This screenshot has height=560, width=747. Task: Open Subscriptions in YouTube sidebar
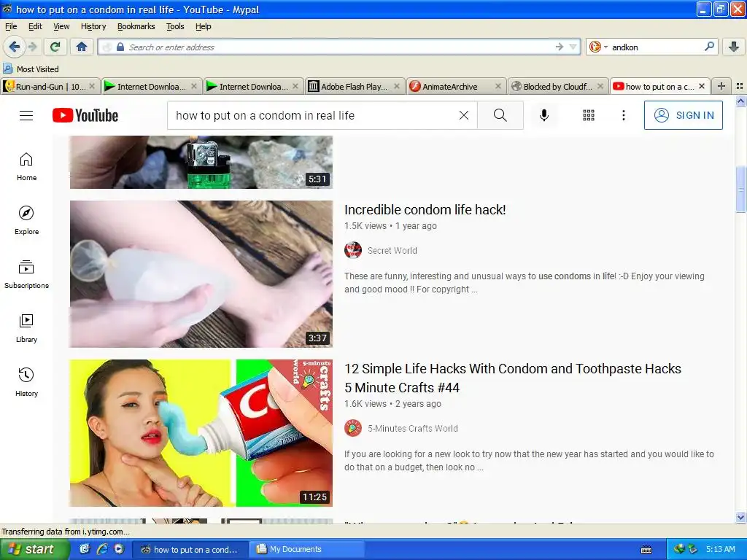27,274
